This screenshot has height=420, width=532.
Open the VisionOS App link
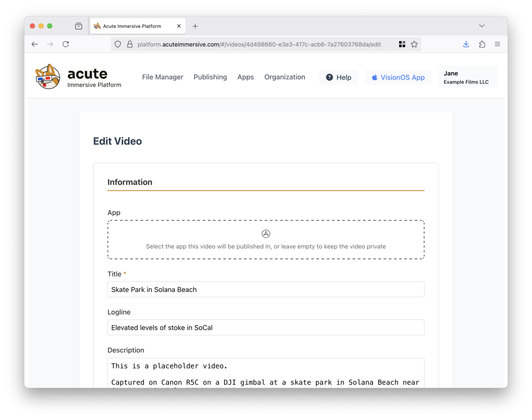point(398,77)
